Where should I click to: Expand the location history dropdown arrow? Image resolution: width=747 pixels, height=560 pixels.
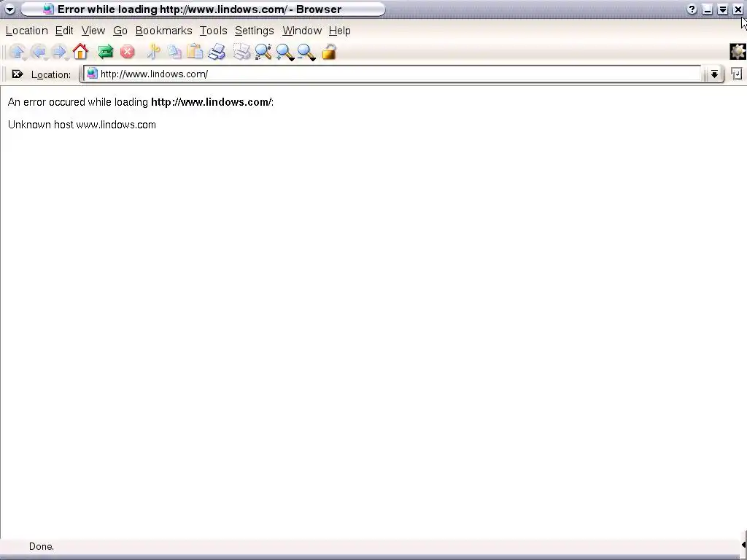[714, 74]
